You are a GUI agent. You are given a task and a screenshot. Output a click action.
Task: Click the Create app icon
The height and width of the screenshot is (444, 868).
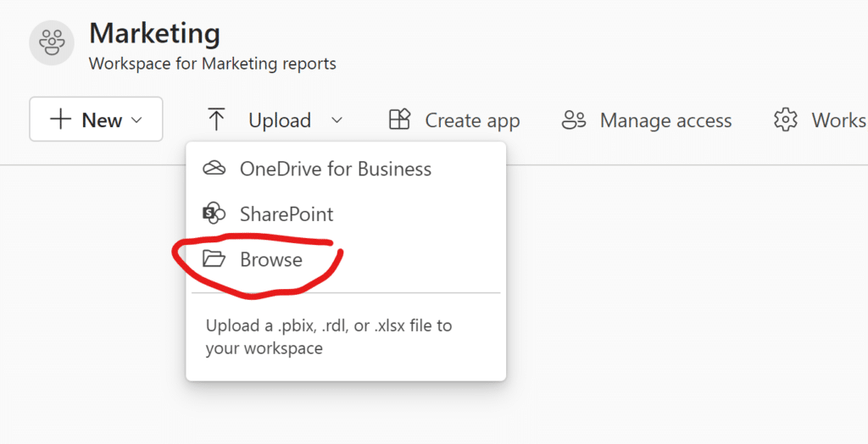point(399,120)
